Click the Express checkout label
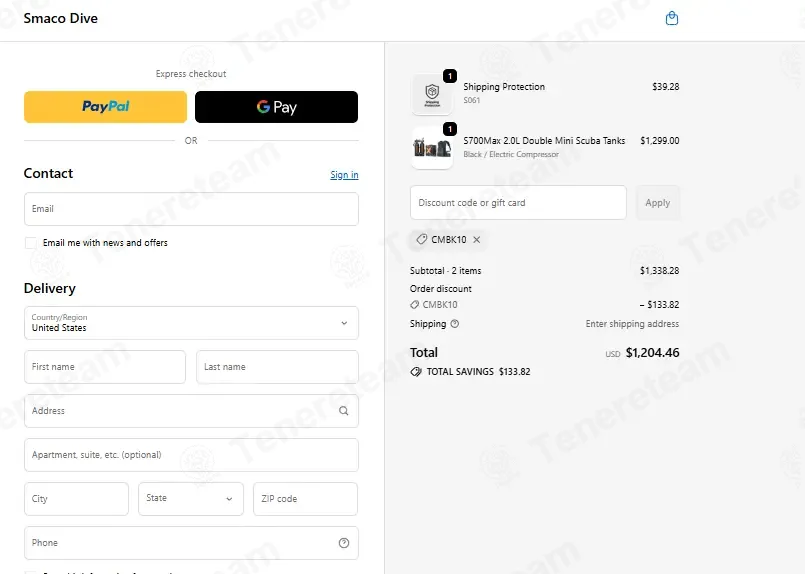The height and width of the screenshot is (574, 805). click(x=191, y=74)
